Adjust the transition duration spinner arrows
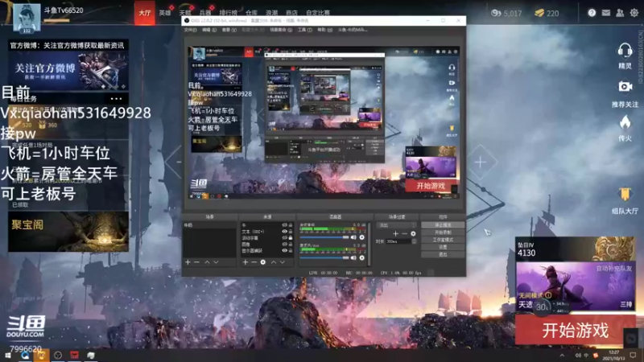This screenshot has height=362, width=644. [x=414, y=241]
